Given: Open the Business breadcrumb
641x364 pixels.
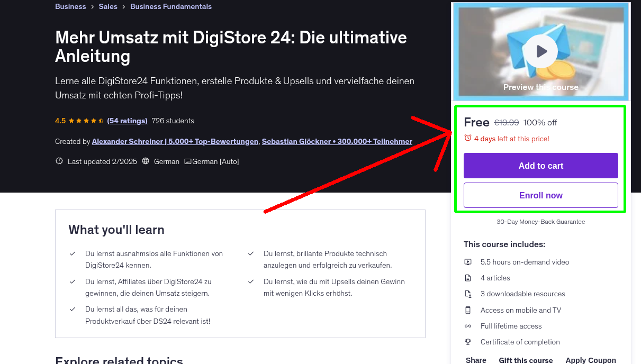Looking at the screenshot, I should coord(70,6).
